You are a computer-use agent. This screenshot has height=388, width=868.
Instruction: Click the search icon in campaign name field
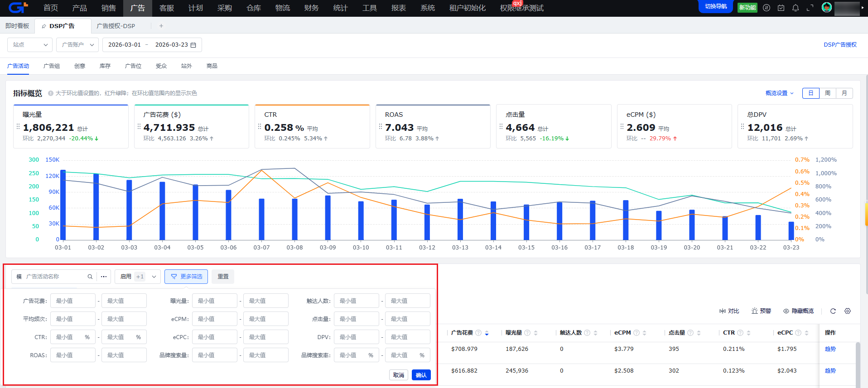pos(90,277)
